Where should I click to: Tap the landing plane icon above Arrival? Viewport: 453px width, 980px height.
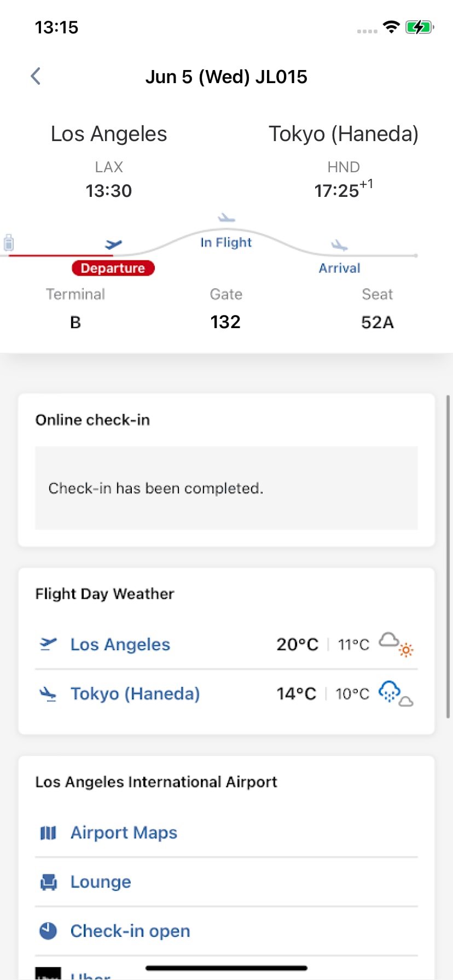[x=339, y=245]
